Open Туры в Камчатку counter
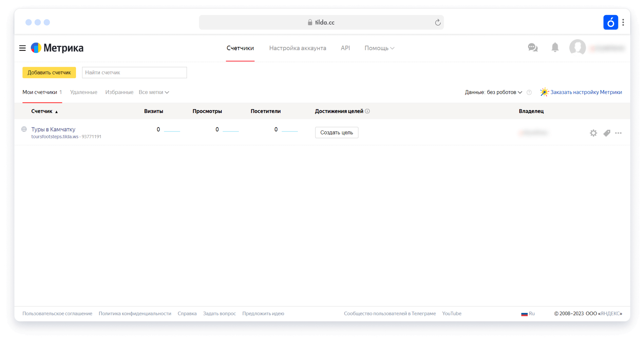The height and width of the screenshot is (341, 644). (x=53, y=129)
